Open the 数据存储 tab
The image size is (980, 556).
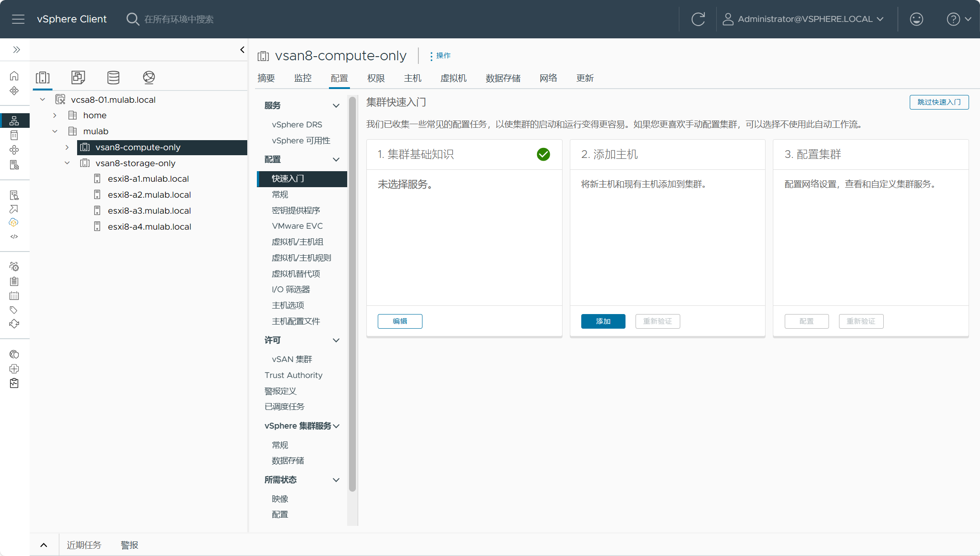503,78
